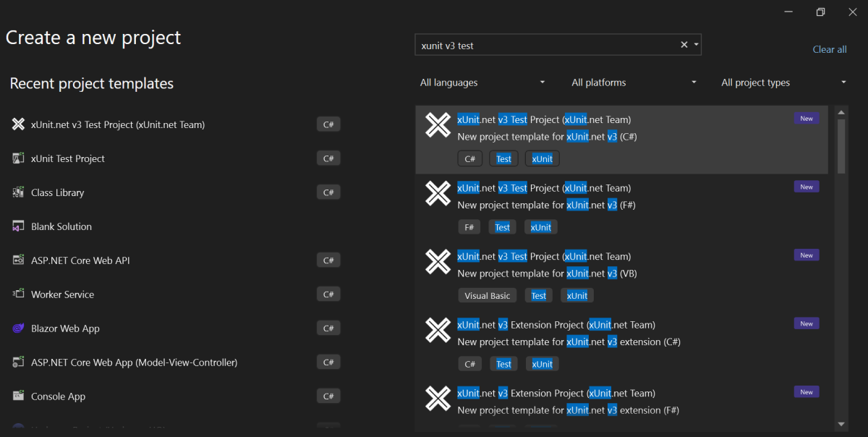This screenshot has width=868, height=437.
Task: Click the xUnit Test Project icon
Action: 19,158
